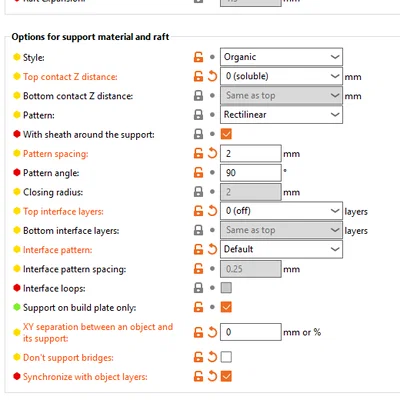
Task: Toggle Support on build plate only checkbox
Action: click(226, 307)
